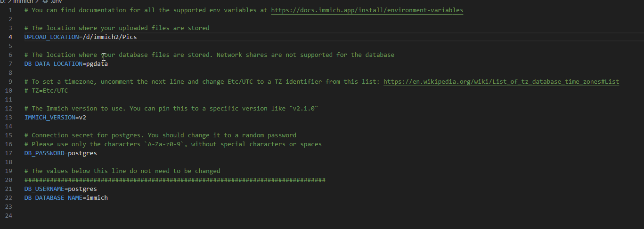644x229 pixels.
Task: Place cursor on the immich database name value
Action: (x=97, y=198)
